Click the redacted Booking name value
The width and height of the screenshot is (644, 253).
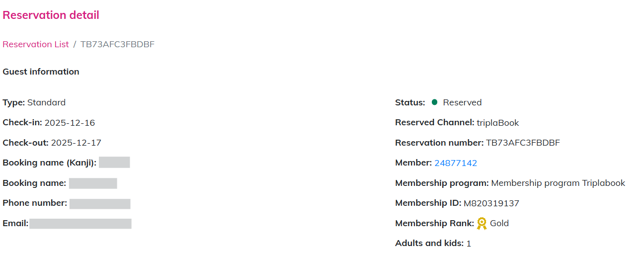tap(93, 183)
